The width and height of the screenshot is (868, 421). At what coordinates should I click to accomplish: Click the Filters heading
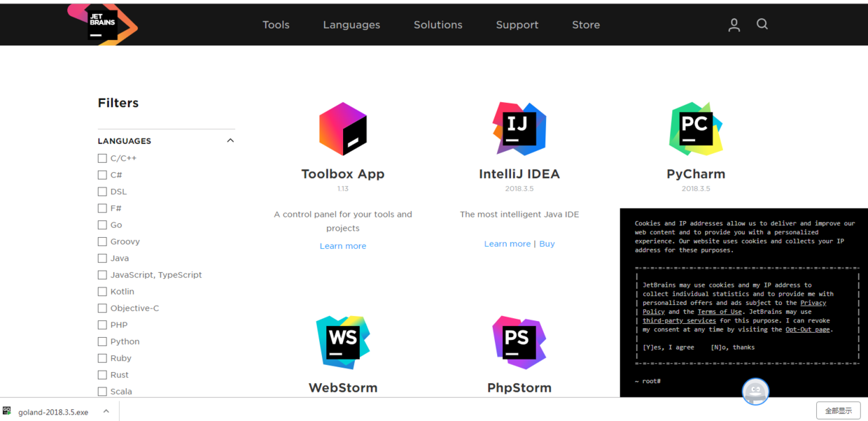click(x=118, y=103)
